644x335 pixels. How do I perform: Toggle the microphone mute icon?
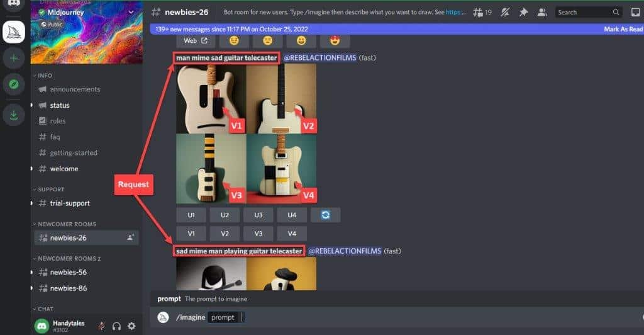101,326
